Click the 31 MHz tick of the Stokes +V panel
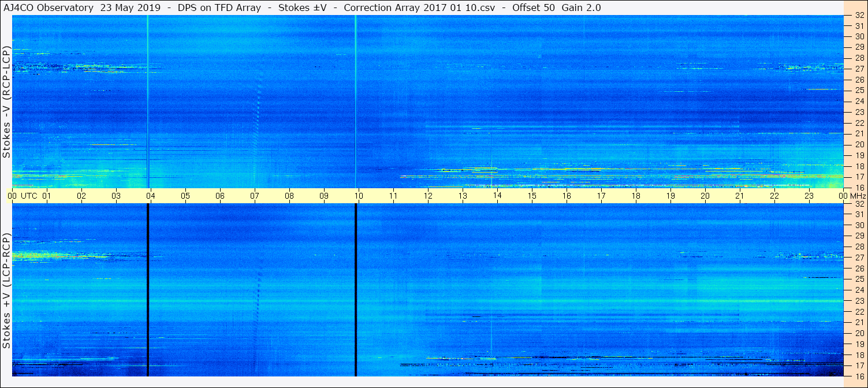Screen dimensions: 868x388 [859, 215]
